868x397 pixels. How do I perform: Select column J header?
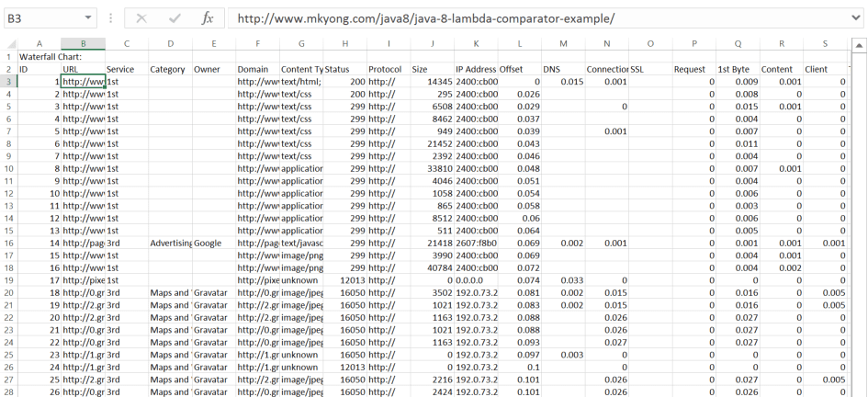(433, 44)
